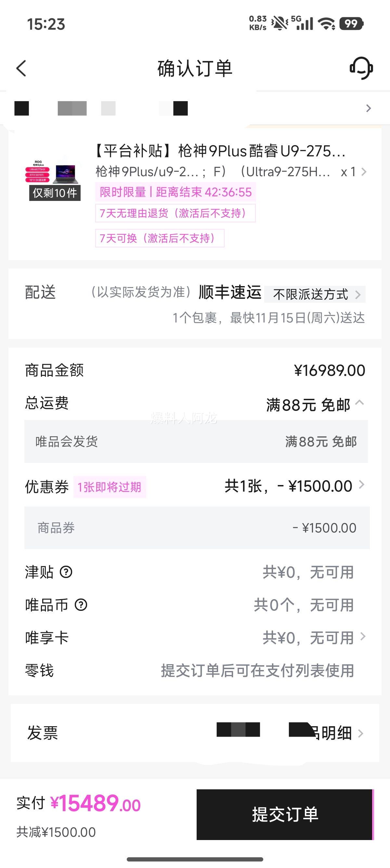Open 唯享卡 card options chevron
The width and height of the screenshot is (390, 868).
pyautogui.click(x=363, y=637)
